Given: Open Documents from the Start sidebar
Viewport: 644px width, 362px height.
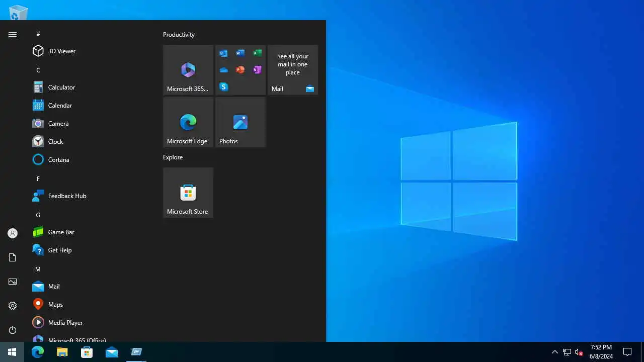Looking at the screenshot, I should tap(13, 257).
